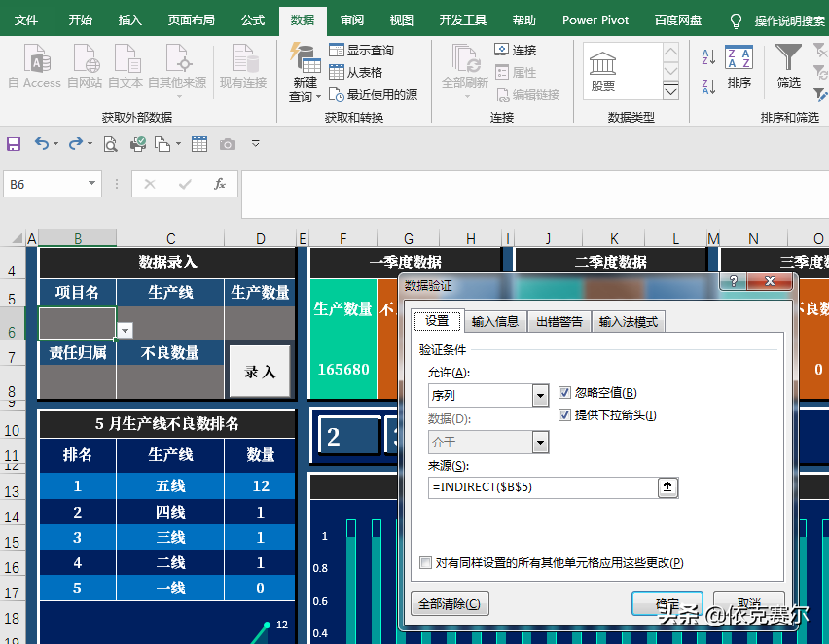Sort ascending with A-Z icon
The image size is (829, 644).
(x=708, y=56)
